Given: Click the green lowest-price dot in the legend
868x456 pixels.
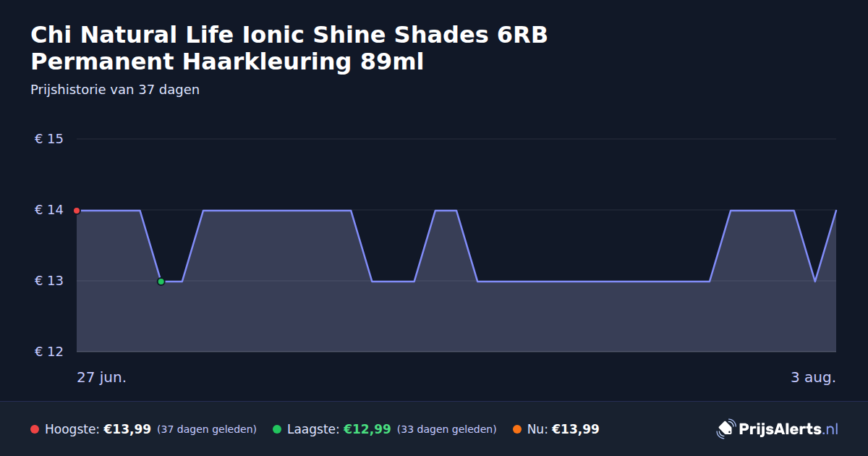Looking at the screenshot, I should tap(277, 429).
